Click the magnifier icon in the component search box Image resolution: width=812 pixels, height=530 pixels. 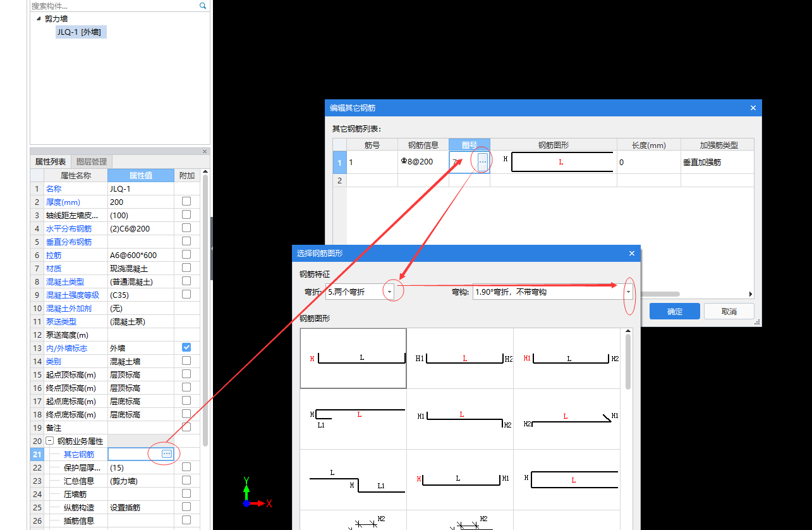pos(203,5)
